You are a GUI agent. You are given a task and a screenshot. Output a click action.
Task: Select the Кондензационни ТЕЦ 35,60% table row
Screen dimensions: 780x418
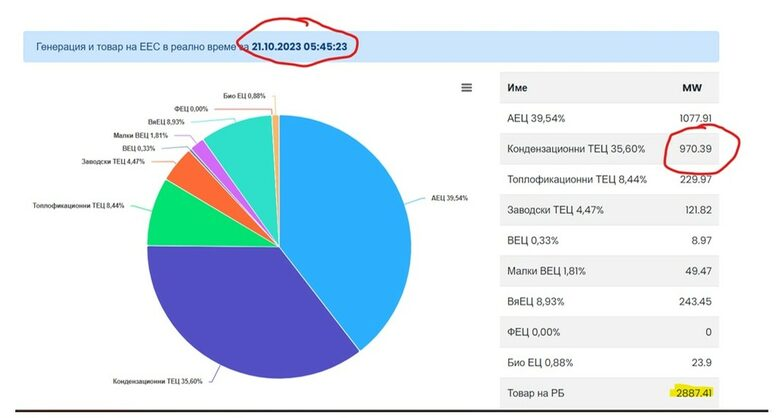point(620,149)
